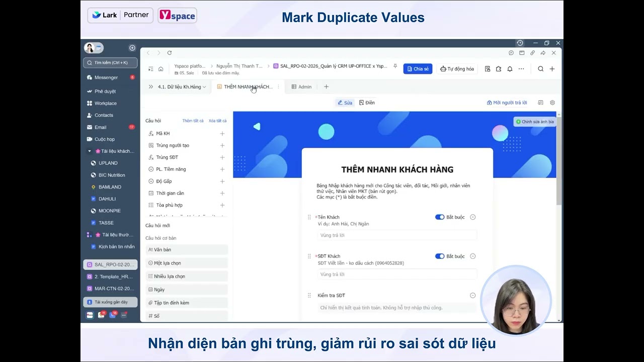Screen dimensions: 644x362
Task: Collapse the Tài liệu khách folder
Action: [x=90, y=151]
